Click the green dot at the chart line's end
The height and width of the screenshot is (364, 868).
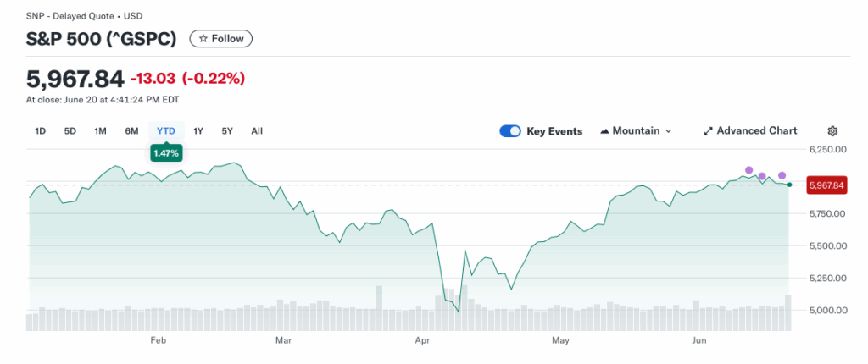click(x=789, y=185)
